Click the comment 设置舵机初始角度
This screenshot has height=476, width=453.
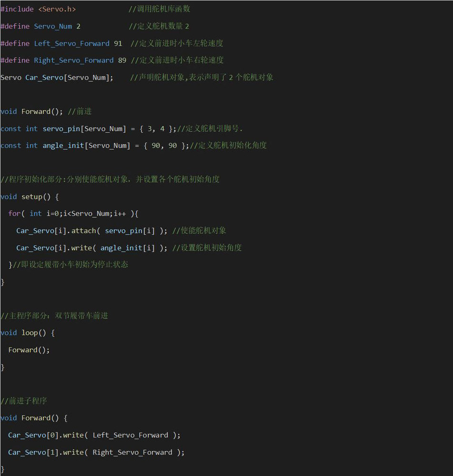click(211, 248)
